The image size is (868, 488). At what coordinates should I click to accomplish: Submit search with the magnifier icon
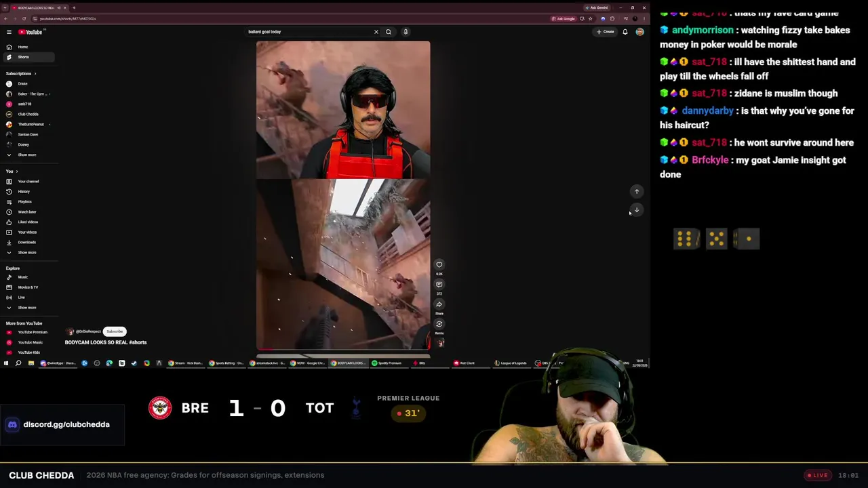[389, 32]
